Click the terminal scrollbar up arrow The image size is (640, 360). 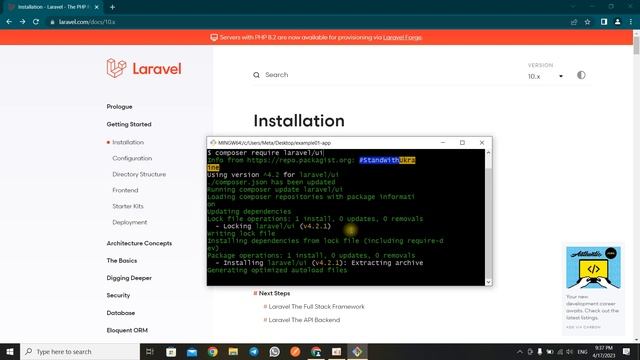(x=488, y=153)
